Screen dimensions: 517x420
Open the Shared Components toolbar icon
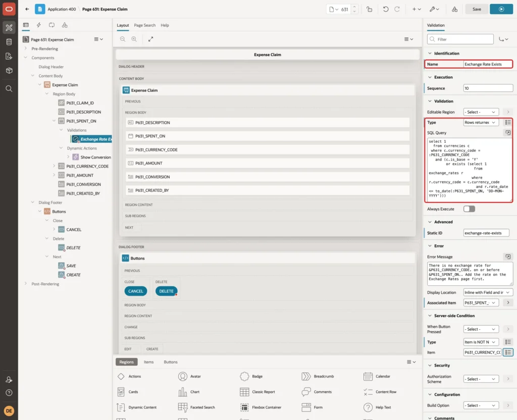pyautogui.click(x=455, y=9)
